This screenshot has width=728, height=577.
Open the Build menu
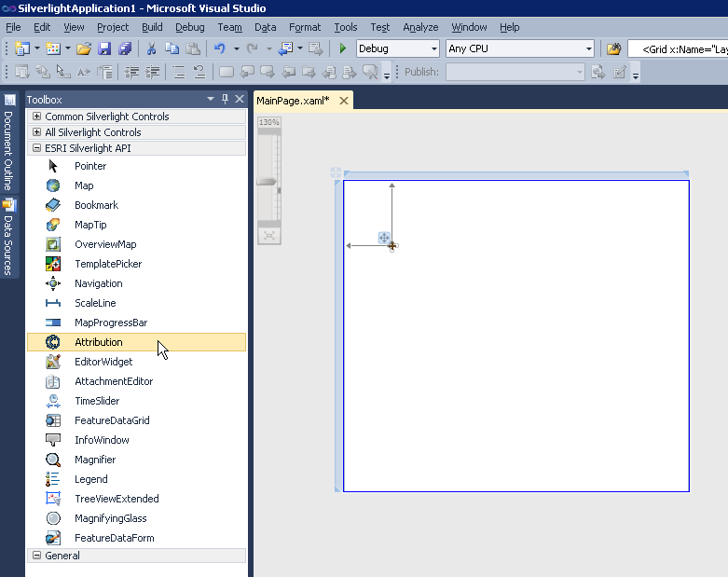(152, 27)
